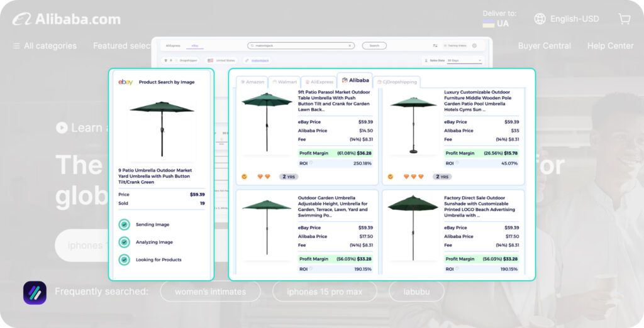The image size is (644, 328).
Task: Open the English-USD language selector
Action: tap(567, 18)
